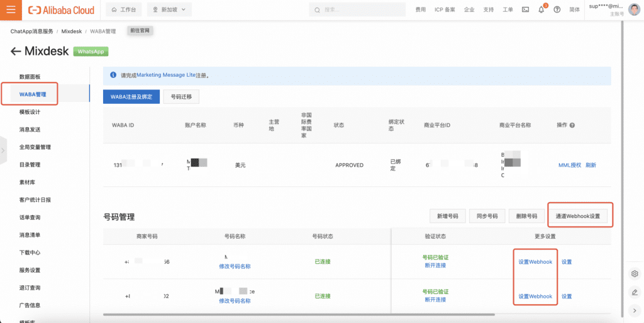Open 消息发送 in the sidebar
Viewport: 644px width, 323px height.
30,130
